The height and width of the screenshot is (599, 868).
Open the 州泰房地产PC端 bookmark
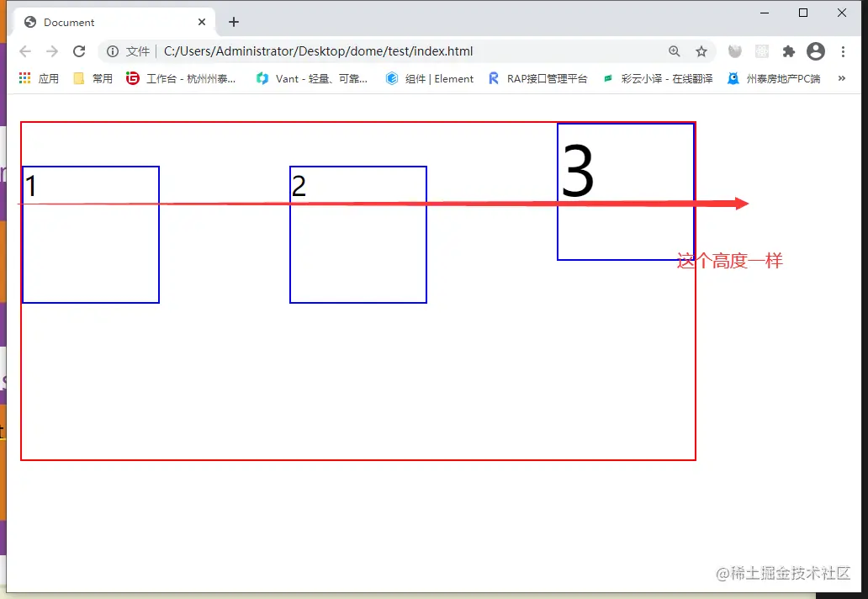[x=774, y=78]
